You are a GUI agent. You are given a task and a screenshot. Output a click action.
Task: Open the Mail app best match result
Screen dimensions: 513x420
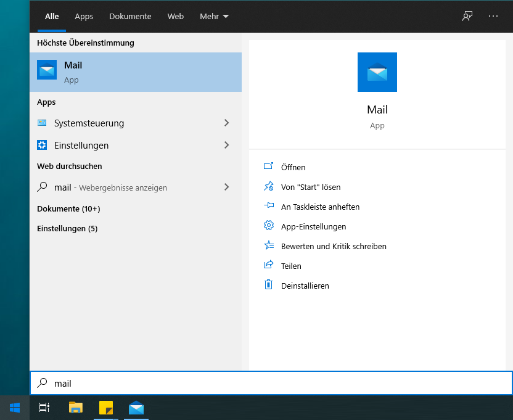136,72
